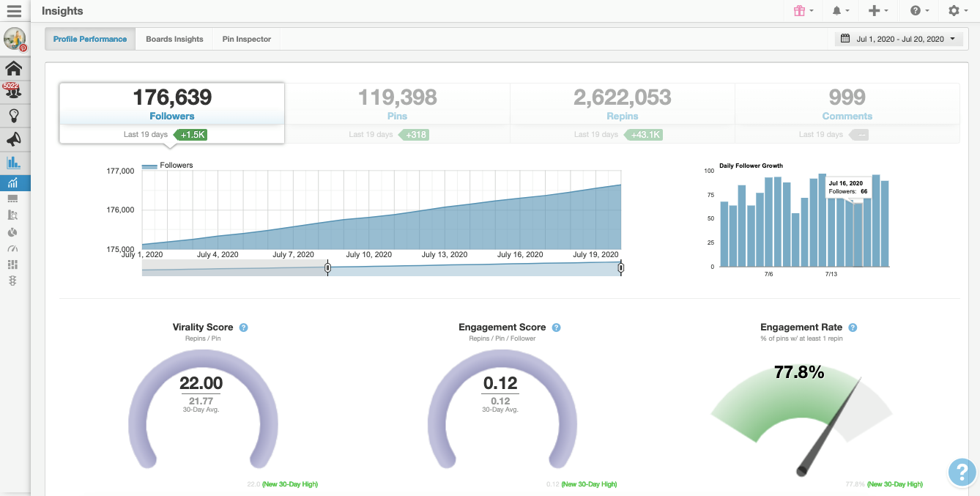This screenshot has height=496, width=980.
Task: Click New 30-Day High under Engagement Rate
Action: tap(895, 484)
